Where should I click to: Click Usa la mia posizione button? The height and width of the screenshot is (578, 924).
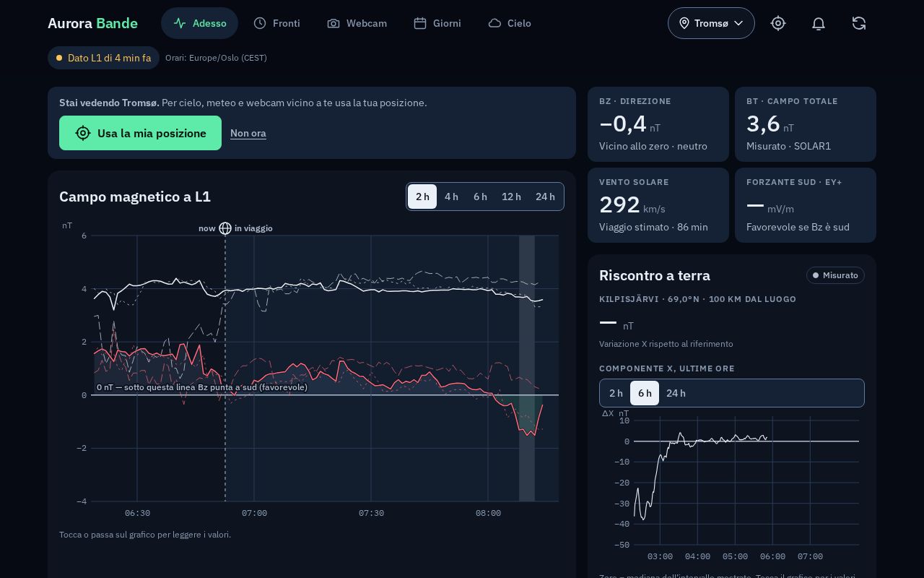click(x=140, y=133)
